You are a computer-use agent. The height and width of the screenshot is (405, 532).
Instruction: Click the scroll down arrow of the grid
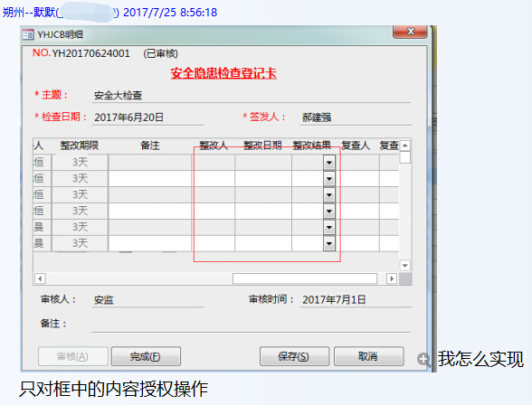click(x=405, y=266)
